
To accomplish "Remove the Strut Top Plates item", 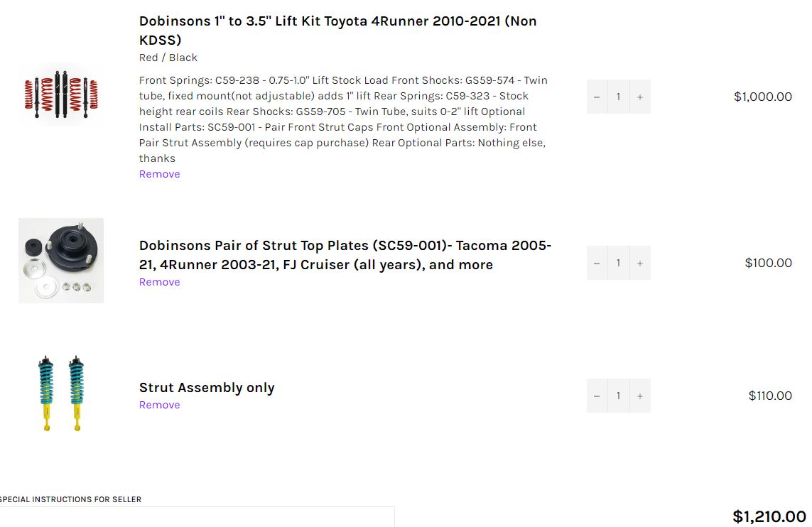I will click(x=160, y=282).
